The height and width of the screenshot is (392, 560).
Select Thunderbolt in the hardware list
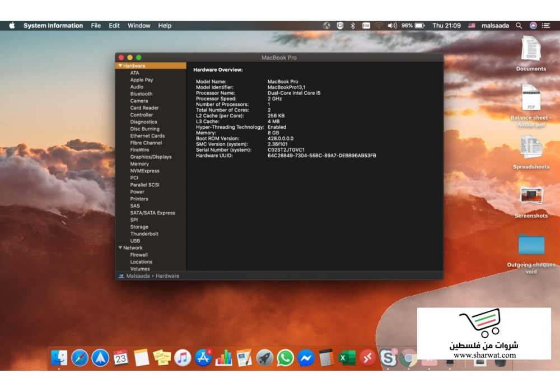point(144,234)
